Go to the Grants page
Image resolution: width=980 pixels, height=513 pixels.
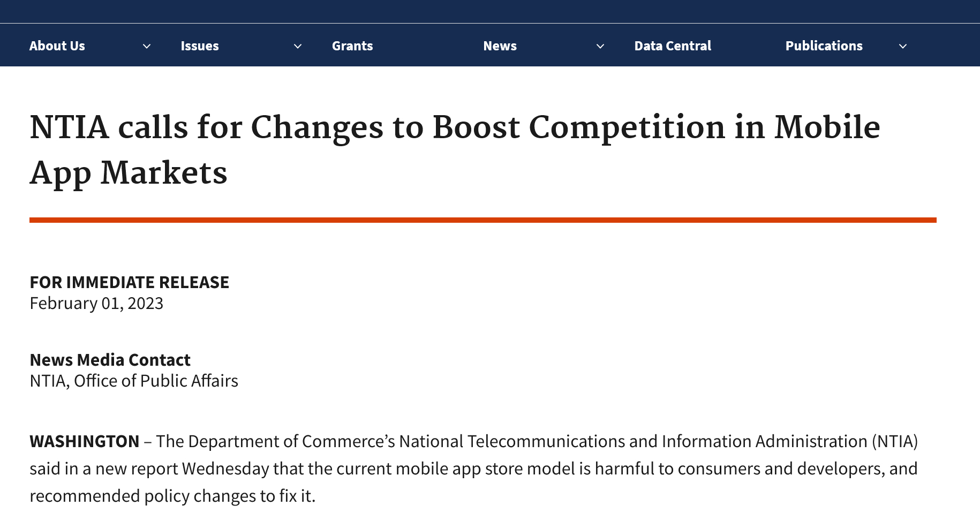[352, 46]
